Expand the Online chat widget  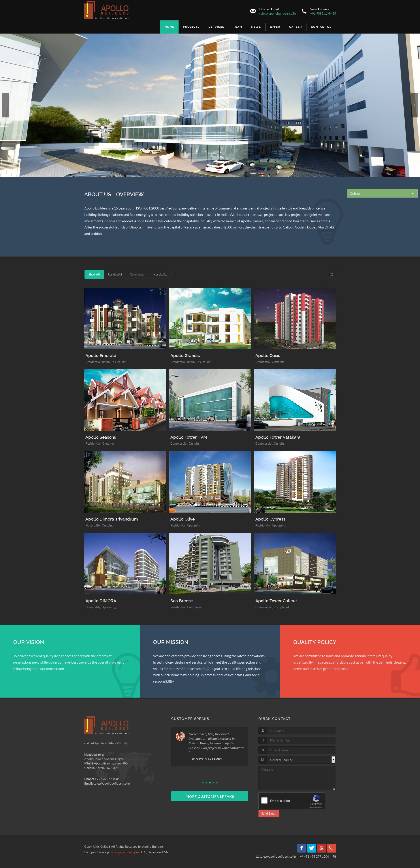coord(382,193)
